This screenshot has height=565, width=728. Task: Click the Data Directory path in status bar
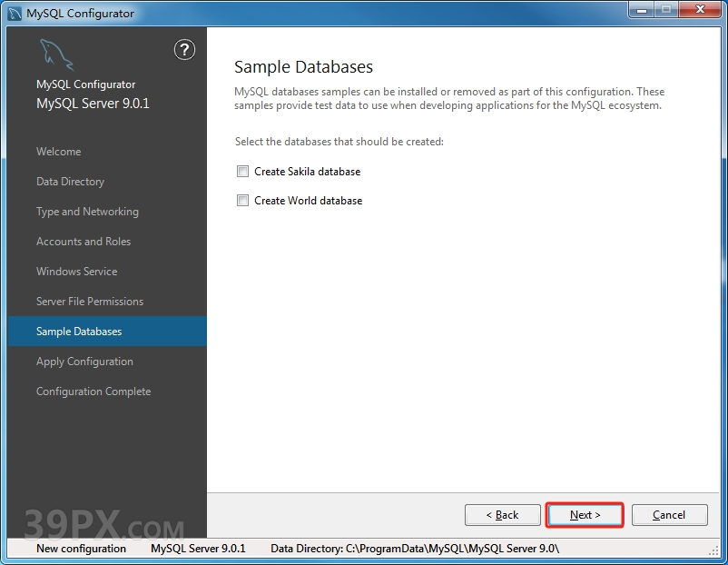click(x=415, y=549)
